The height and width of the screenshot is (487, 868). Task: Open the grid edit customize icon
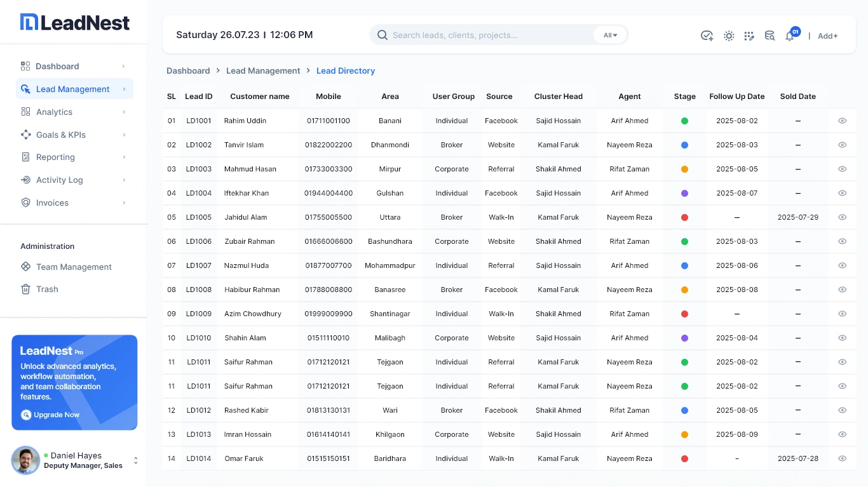pyautogui.click(x=749, y=36)
